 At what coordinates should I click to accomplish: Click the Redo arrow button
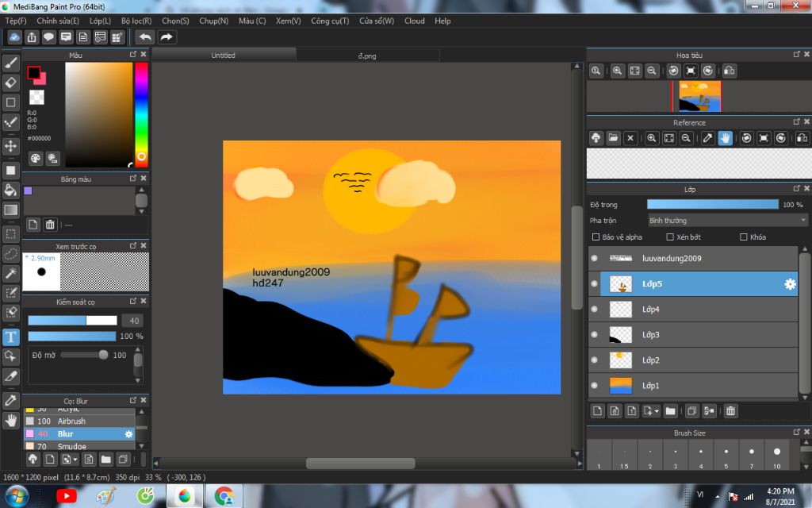[x=167, y=37]
